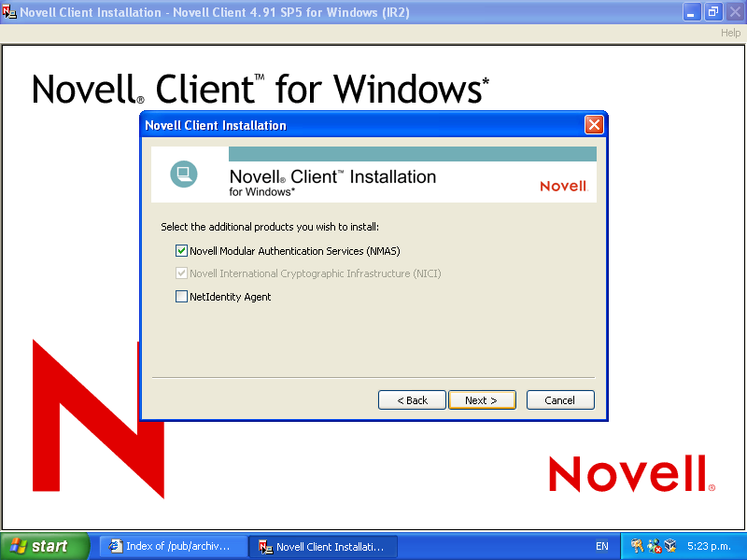Click the keys tray icon

coord(637,546)
